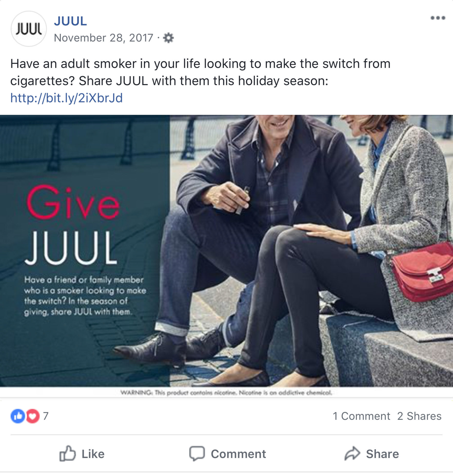This screenshot has height=476, width=453.
Task: Click the JUUL profile picture avatar
Action: [29, 29]
